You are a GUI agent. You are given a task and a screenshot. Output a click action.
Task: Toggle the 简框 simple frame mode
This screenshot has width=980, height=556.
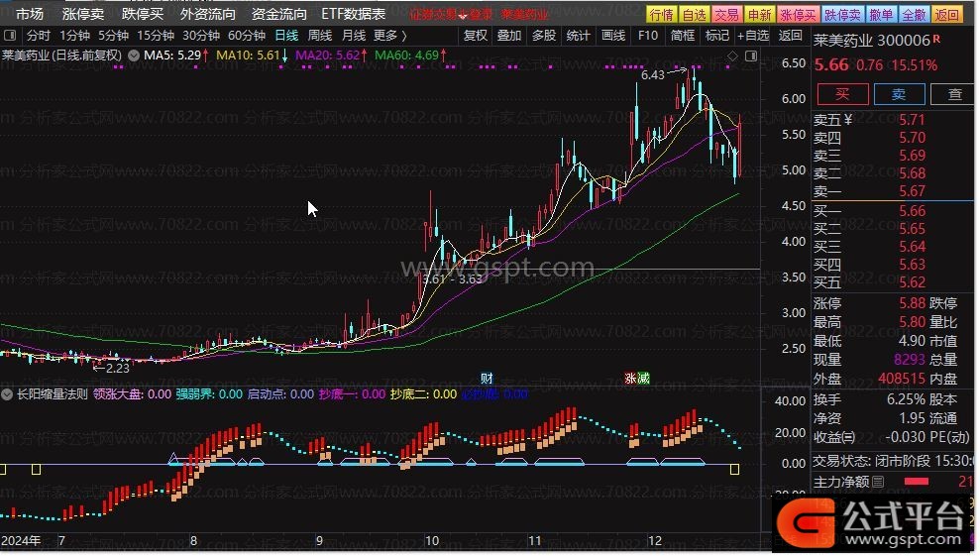683,36
